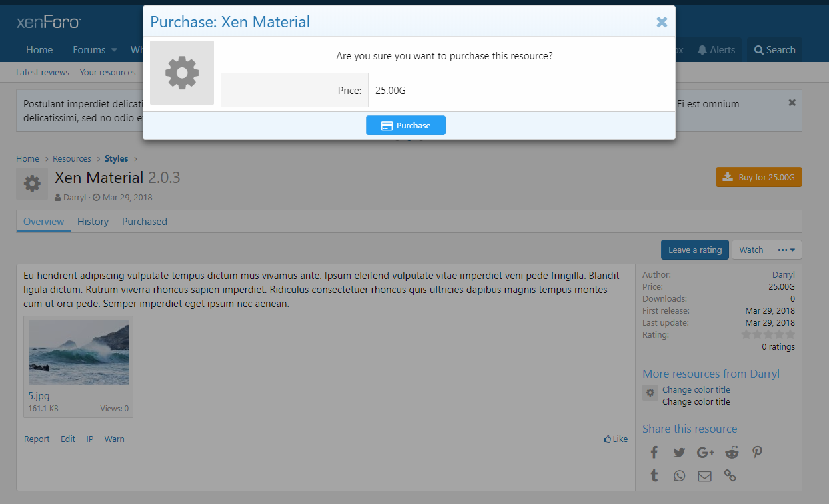This screenshot has height=504, width=829.
Task: Share resource on Tumblr
Action: point(654,476)
